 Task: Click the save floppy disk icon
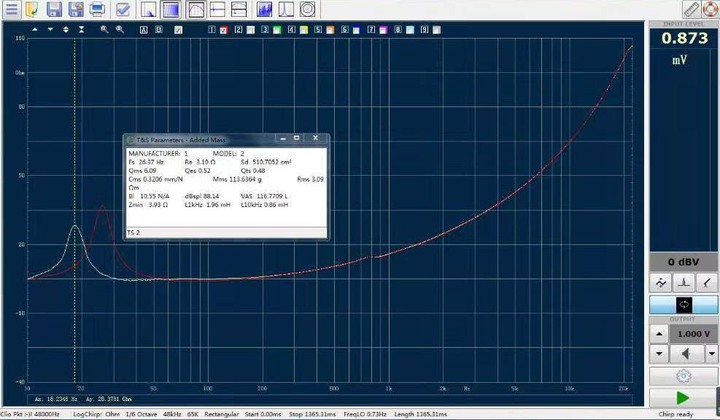click(x=54, y=9)
